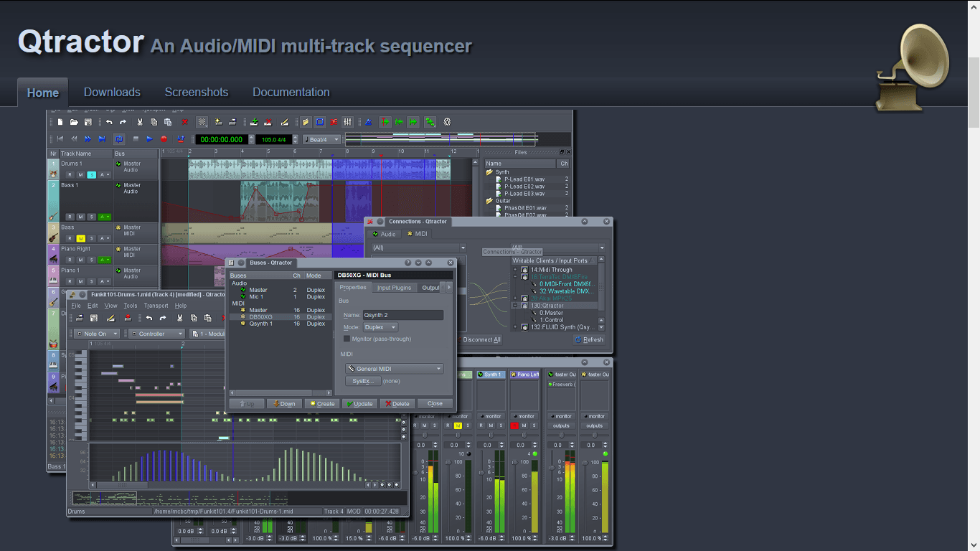Click the Fast Forward transport button
Viewport: 980px width, 551px height.
point(88,139)
